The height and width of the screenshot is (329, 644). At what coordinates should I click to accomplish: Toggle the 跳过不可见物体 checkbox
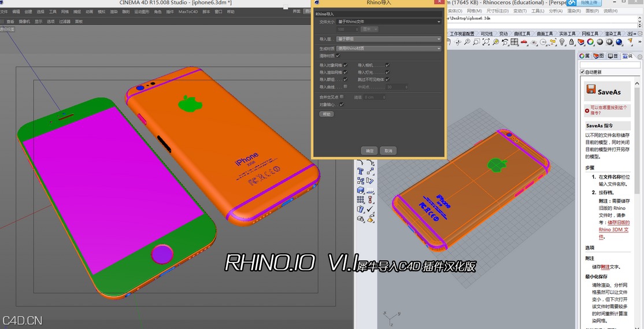tap(387, 79)
